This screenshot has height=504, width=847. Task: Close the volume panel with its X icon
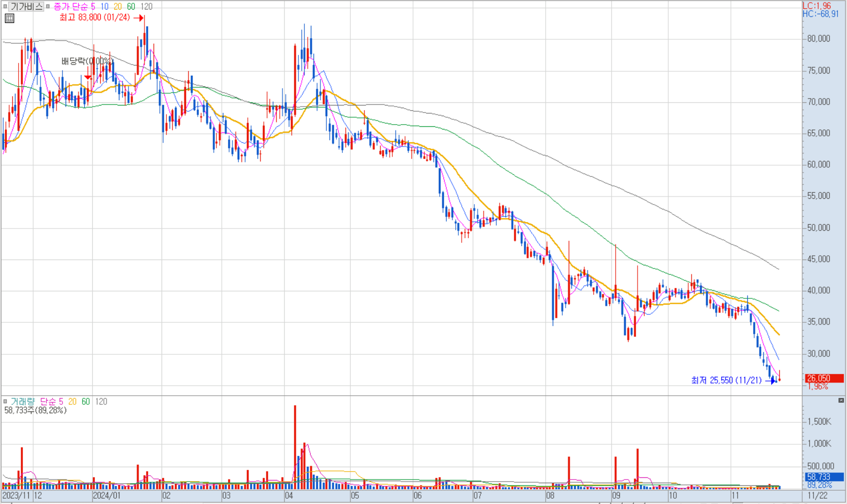[x=841, y=401]
